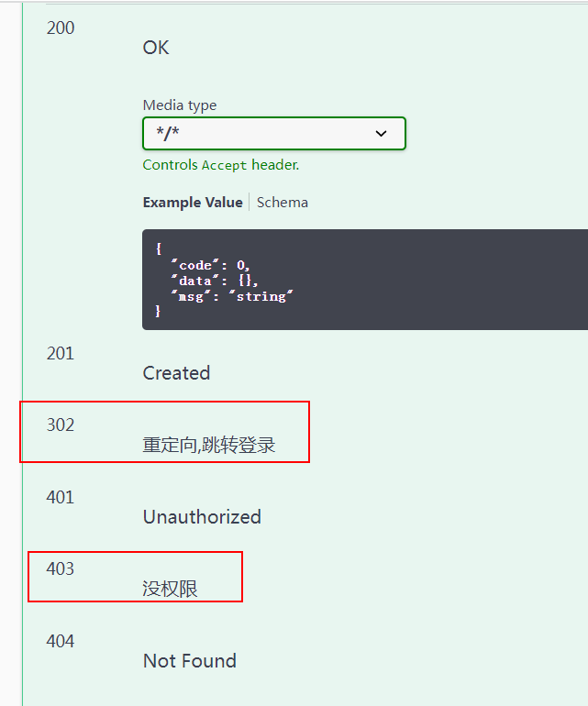Click the 没权限 description text
The width and height of the screenshot is (588, 706).
[171, 589]
